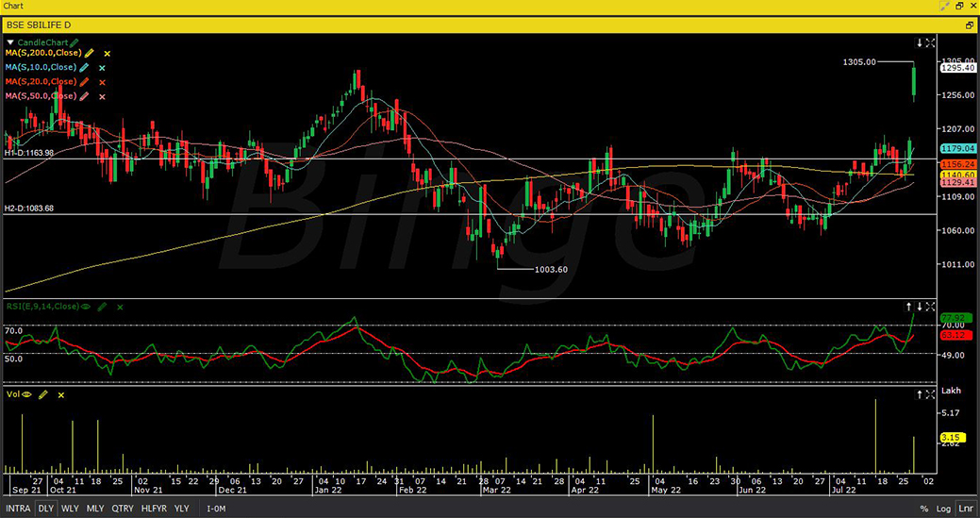Edit Vol indicator settings pencil
This screenshot has width=980, height=518.
point(43,394)
